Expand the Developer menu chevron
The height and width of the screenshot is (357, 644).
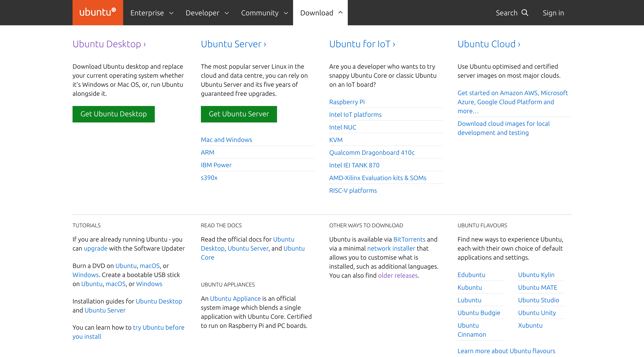(227, 13)
